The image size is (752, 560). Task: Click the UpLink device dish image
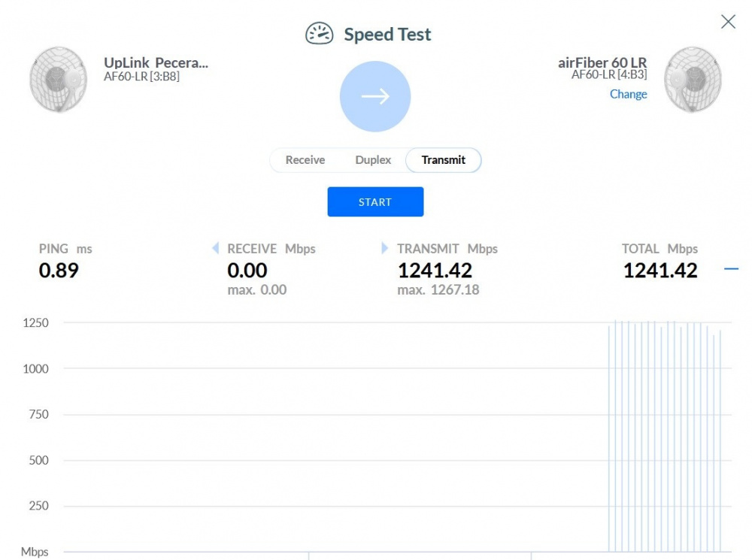pos(58,80)
